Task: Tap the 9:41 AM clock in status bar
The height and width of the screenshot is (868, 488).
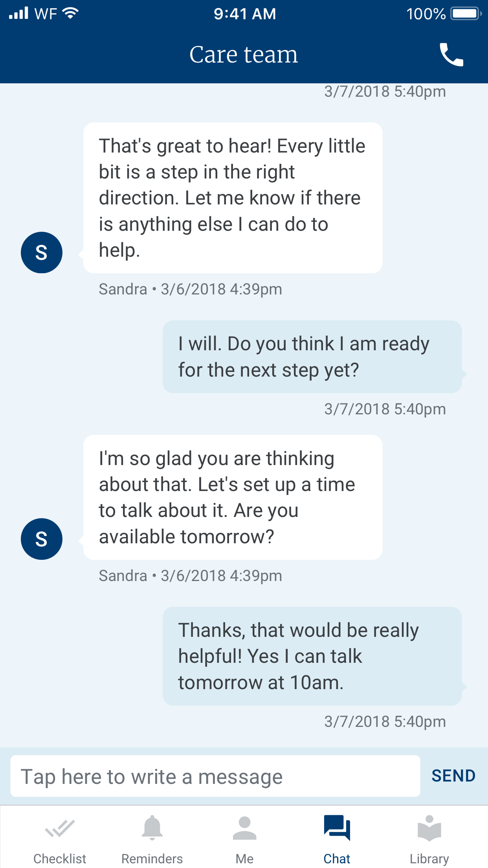Action: pos(245,14)
